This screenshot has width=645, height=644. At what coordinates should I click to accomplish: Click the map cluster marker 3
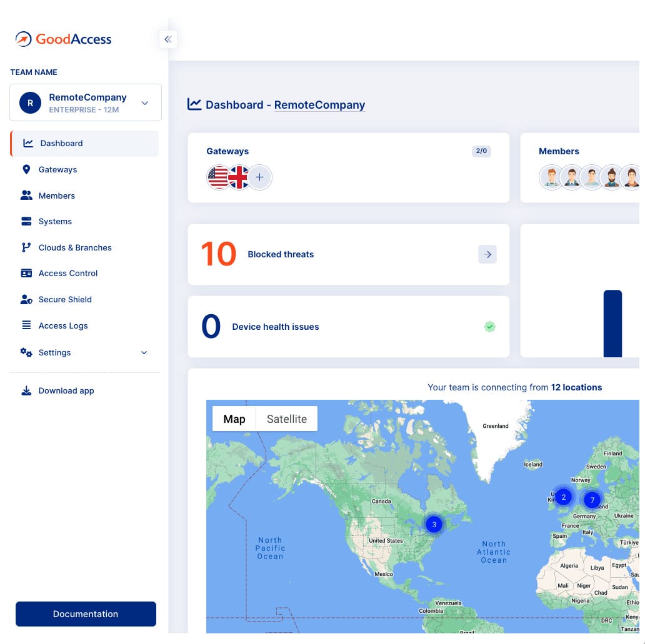(434, 524)
